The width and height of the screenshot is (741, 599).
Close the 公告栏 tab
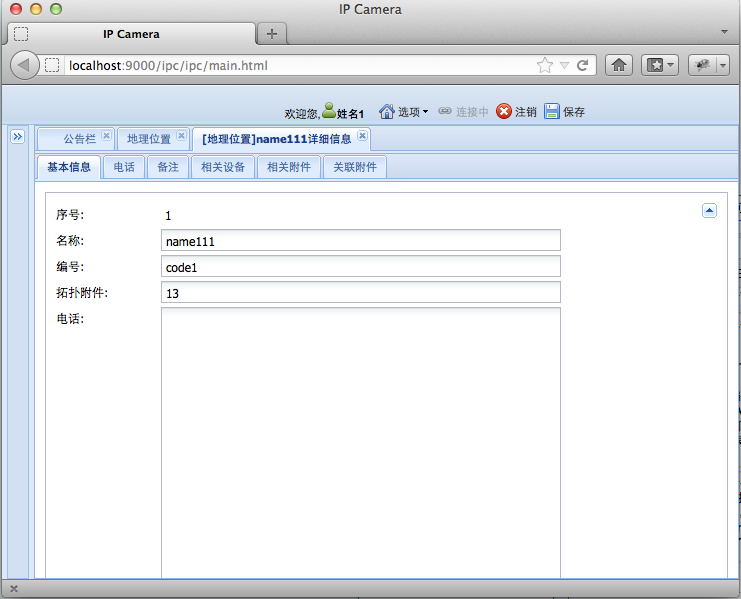pyautogui.click(x=107, y=136)
